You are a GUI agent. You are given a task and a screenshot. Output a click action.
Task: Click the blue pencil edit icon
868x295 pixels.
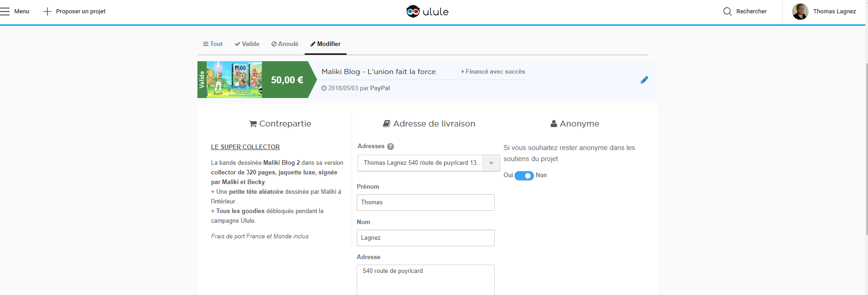[644, 80]
